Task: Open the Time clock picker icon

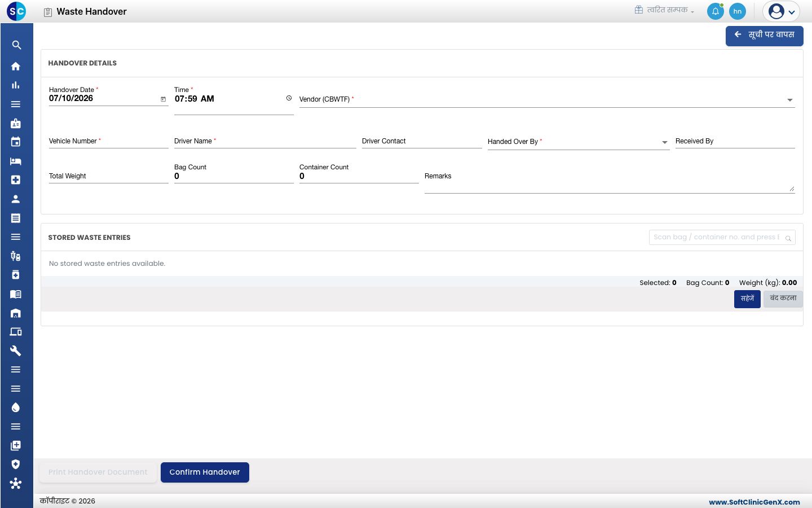Action: click(x=289, y=98)
